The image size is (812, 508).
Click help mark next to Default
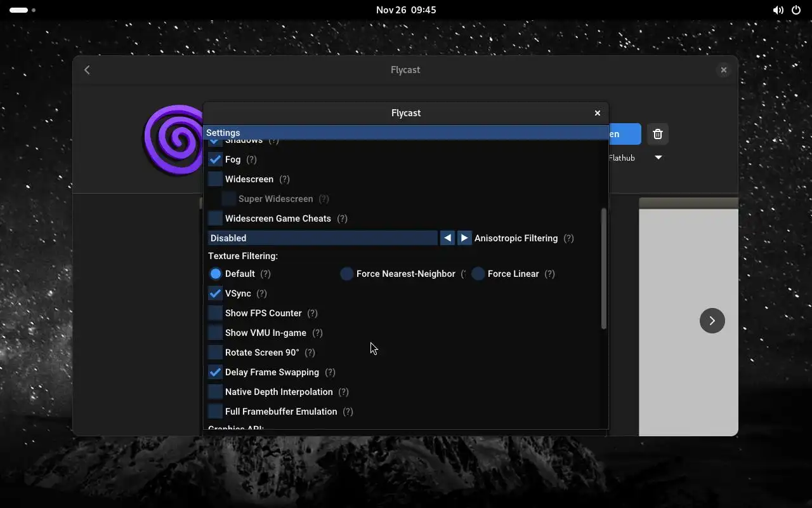(266, 274)
